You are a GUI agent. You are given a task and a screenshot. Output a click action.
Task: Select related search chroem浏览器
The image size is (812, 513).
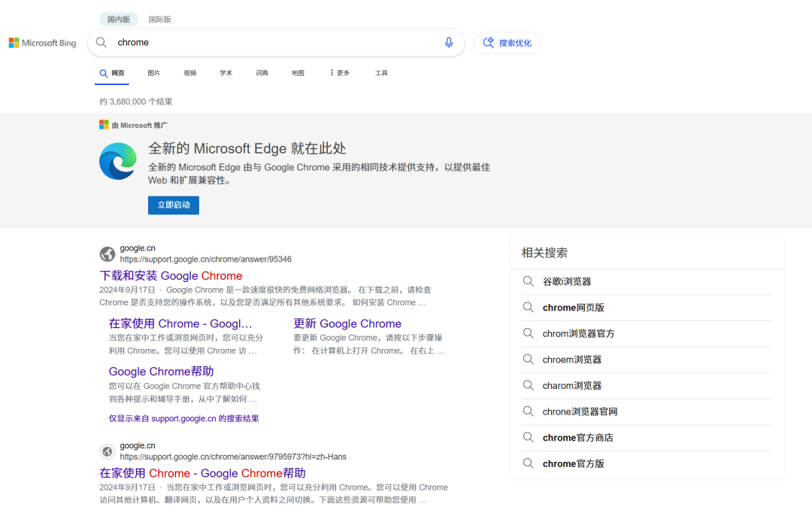click(x=571, y=360)
